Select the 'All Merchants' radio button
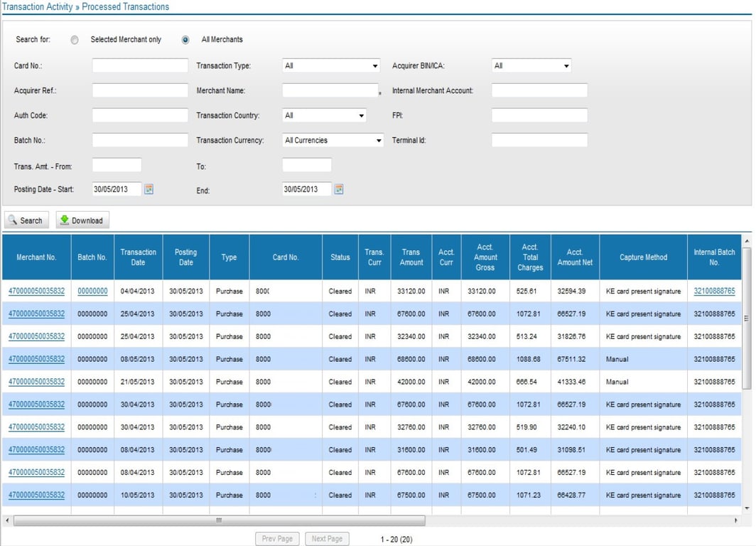The image size is (756, 546). [x=185, y=40]
